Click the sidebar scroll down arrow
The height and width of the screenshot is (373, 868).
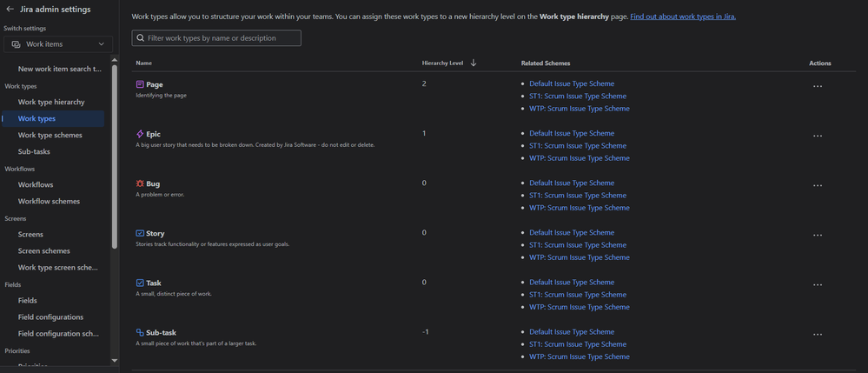pos(115,360)
